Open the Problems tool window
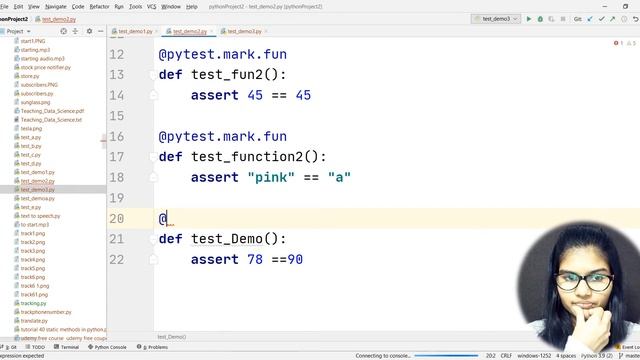The height and width of the screenshot is (360, 640). pos(152,347)
